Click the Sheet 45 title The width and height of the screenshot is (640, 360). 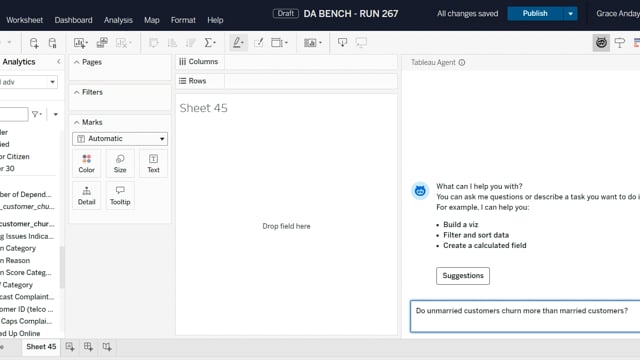pos(204,108)
